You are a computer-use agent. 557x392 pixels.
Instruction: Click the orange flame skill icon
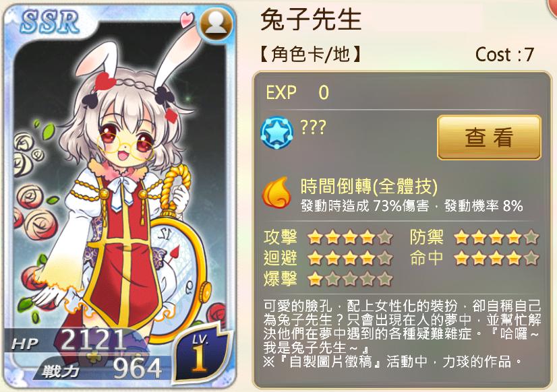[276, 193]
